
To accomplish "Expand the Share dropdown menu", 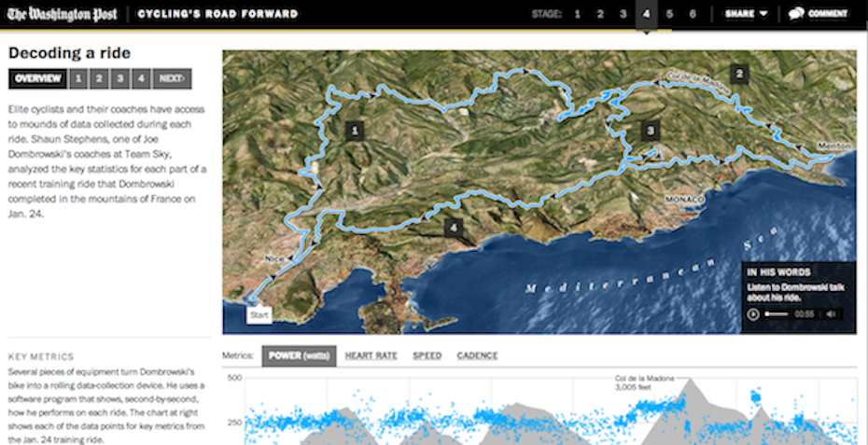I will tap(746, 14).
